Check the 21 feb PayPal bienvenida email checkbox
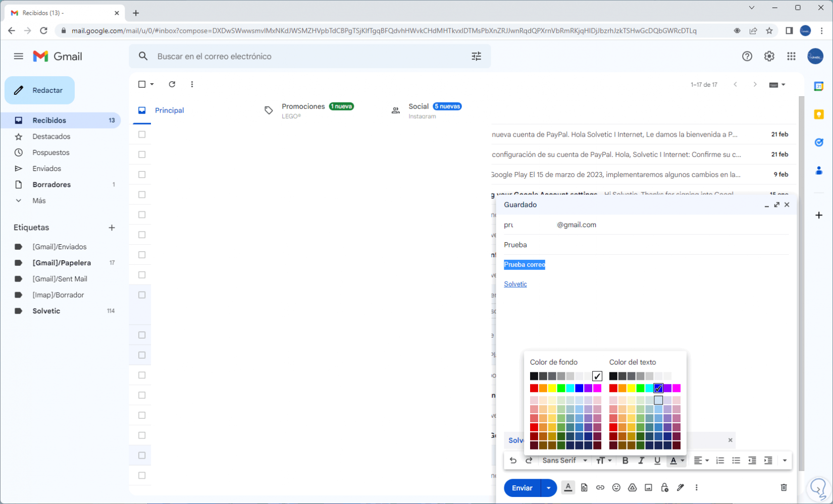The image size is (833, 504). point(142,134)
